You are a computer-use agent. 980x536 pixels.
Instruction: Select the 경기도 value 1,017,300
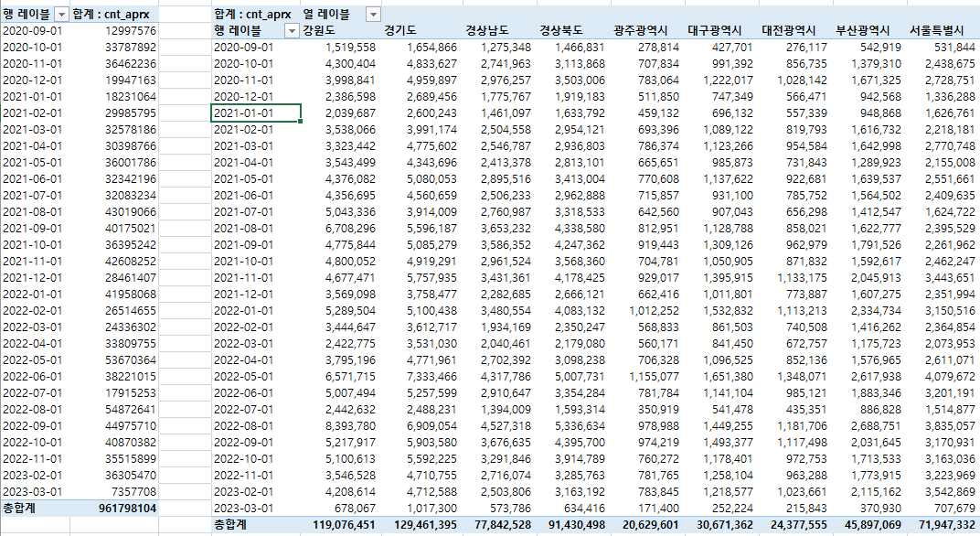pyautogui.click(x=431, y=509)
